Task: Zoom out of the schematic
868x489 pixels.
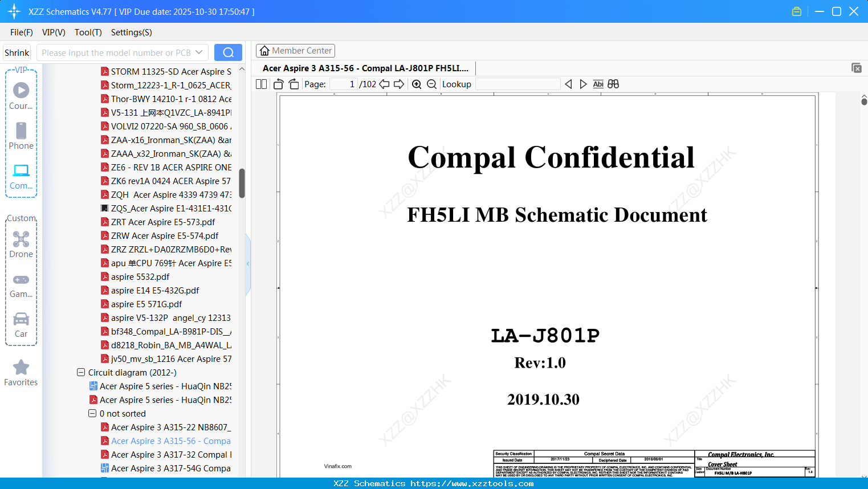Action: point(432,84)
